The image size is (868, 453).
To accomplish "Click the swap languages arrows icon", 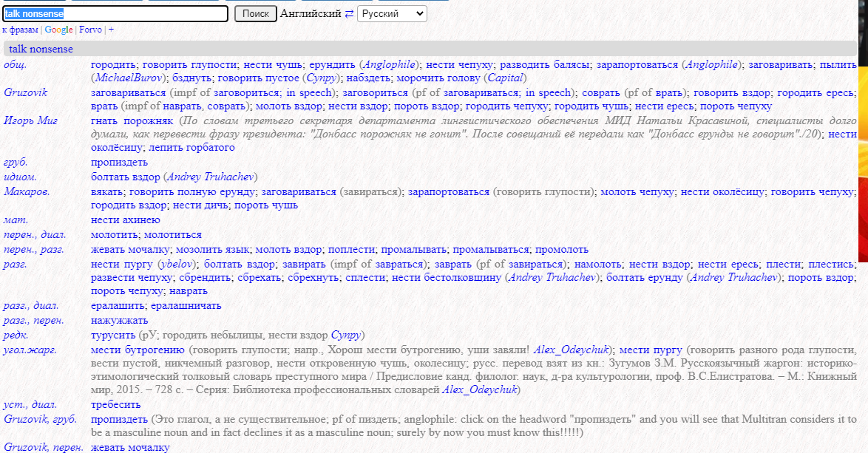I will coord(349,14).
